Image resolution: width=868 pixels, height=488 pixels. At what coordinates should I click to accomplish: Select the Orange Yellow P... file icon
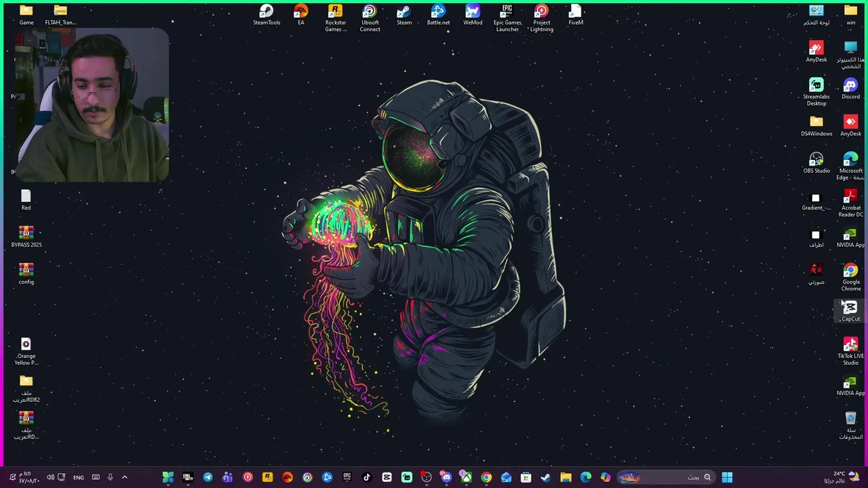pyautogui.click(x=26, y=352)
